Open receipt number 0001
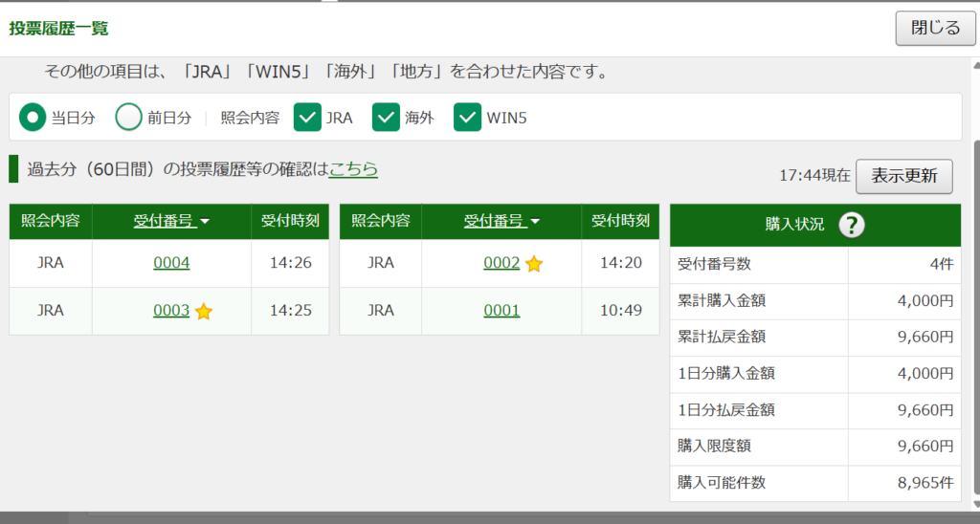The height and width of the screenshot is (524, 980). (501, 311)
